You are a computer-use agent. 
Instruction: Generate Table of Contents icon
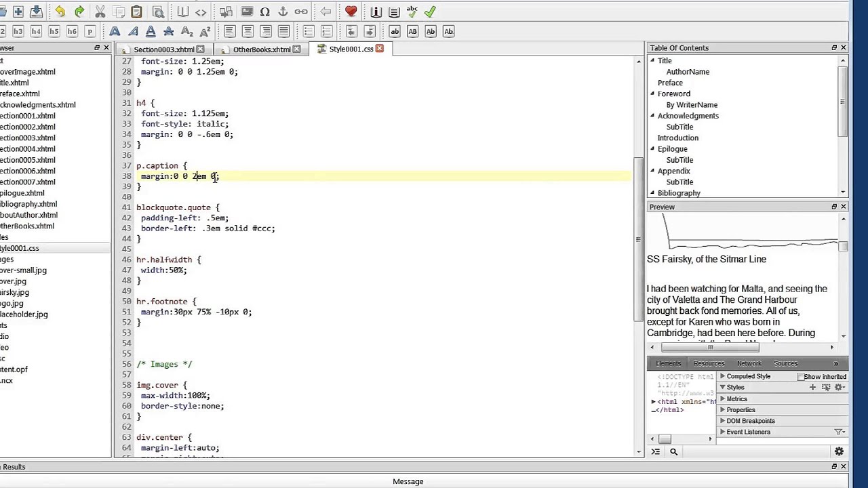394,12
